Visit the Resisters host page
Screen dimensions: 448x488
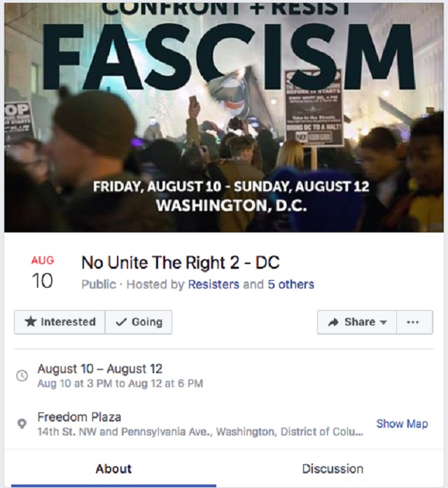(x=213, y=284)
